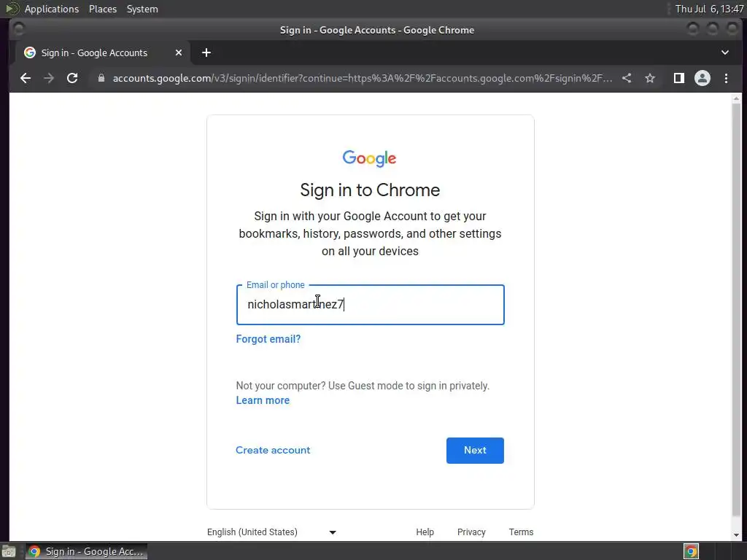View site security lock info
The height and width of the screenshot is (560, 747).
[101, 78]
